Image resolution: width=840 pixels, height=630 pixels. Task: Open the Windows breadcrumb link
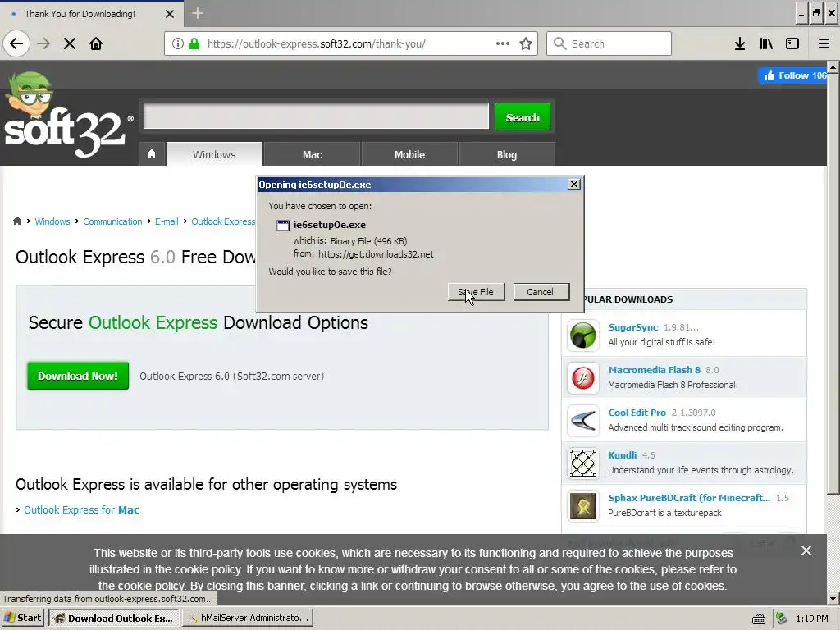[x=52, y=221]
